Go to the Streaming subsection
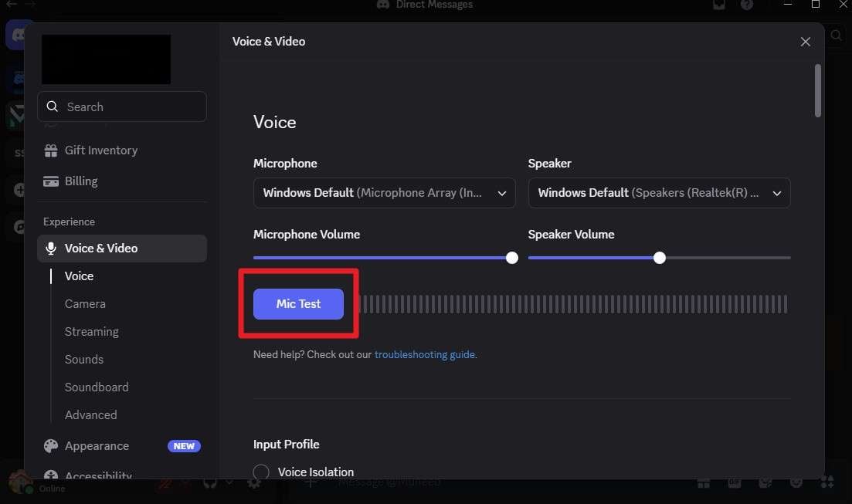Image resolution: width=852 pixels, height=504 pixels. (92, 331)
